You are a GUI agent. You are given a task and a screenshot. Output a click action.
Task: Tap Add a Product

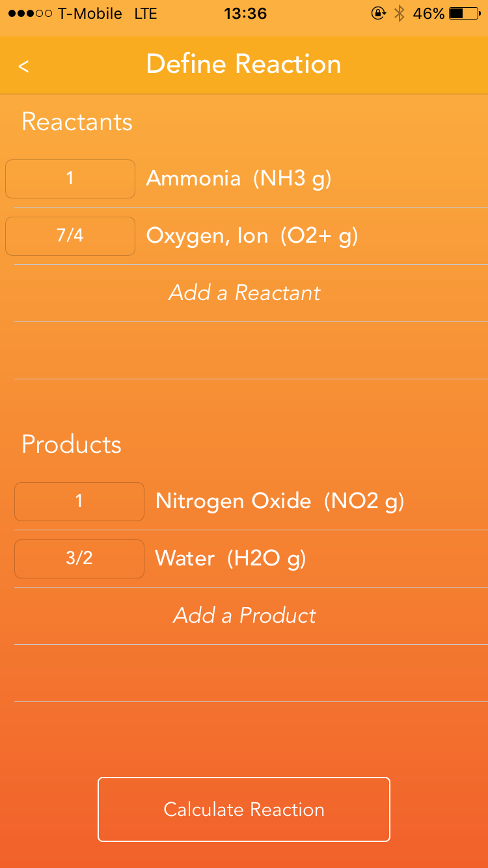pyautogui.click(x=245, y=616)
